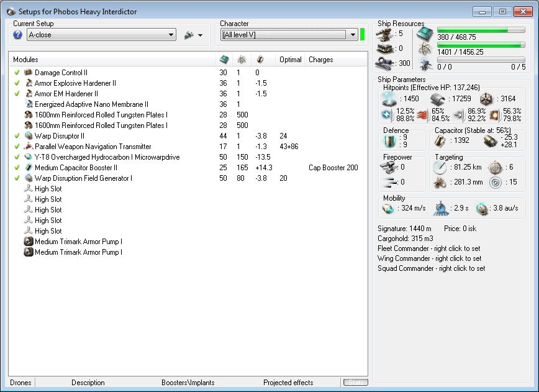Click Squad Commander right click to set
Screen dimensions: 539x392
tap(431, 268)
